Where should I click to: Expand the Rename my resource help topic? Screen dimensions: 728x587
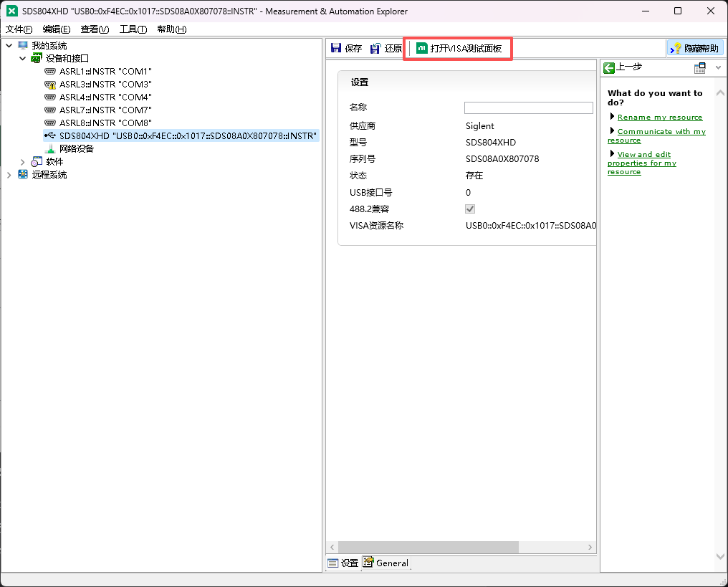(612, 117)
